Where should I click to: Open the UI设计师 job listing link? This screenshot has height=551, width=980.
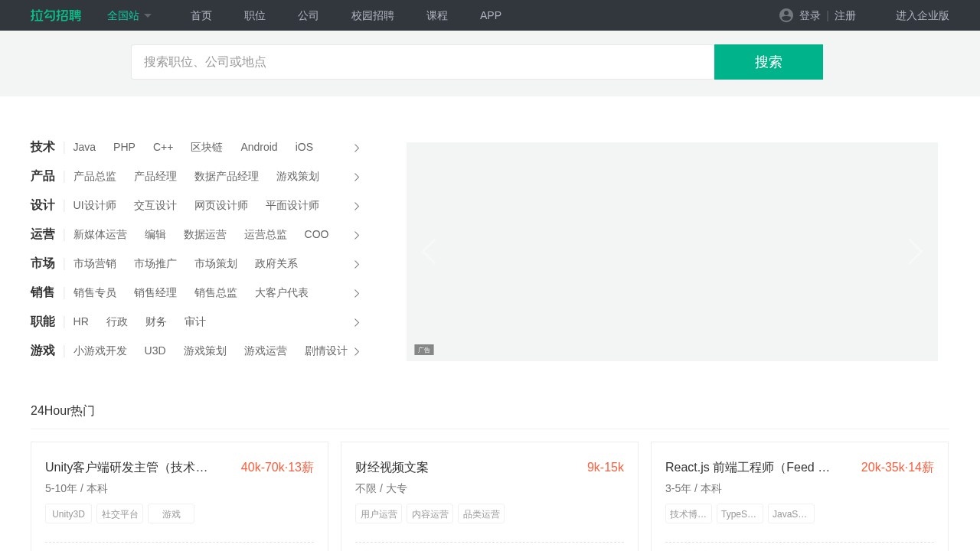click(x=95, y=205)
